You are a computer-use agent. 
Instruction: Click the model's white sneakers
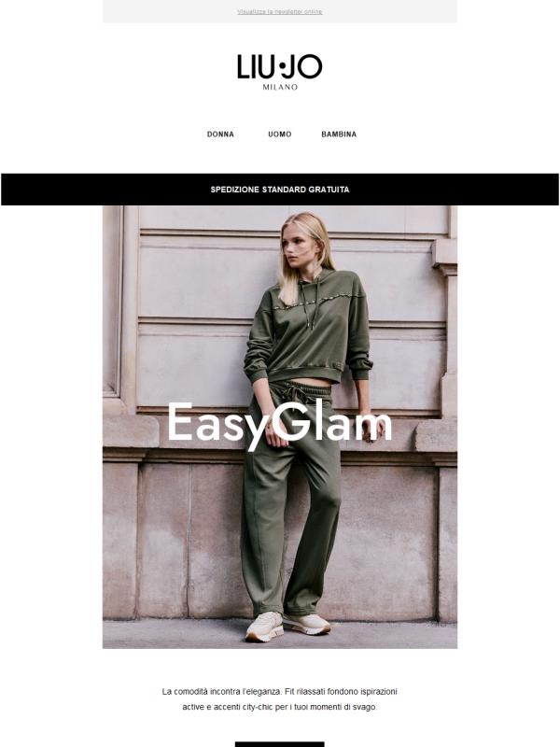point(287,625)
